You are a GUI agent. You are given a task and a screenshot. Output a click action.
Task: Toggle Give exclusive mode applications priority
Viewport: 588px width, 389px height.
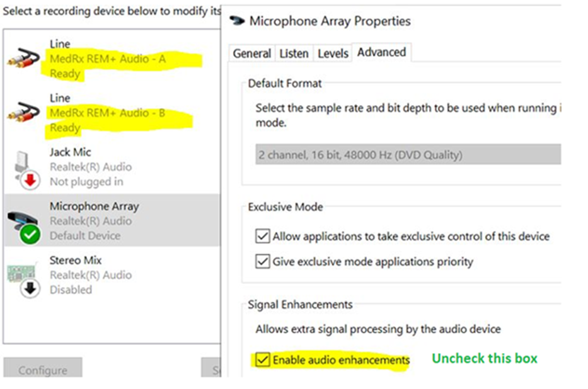coord(263,261)
